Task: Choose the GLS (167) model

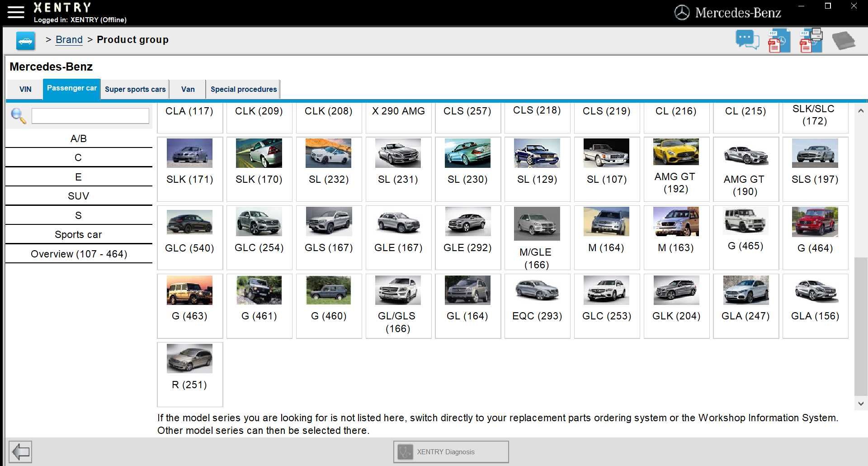Action: (329, 238)
